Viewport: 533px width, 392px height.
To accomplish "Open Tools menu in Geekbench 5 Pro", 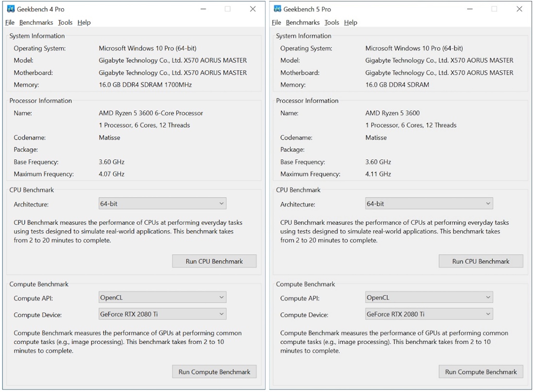I will (x=332, y=23).
